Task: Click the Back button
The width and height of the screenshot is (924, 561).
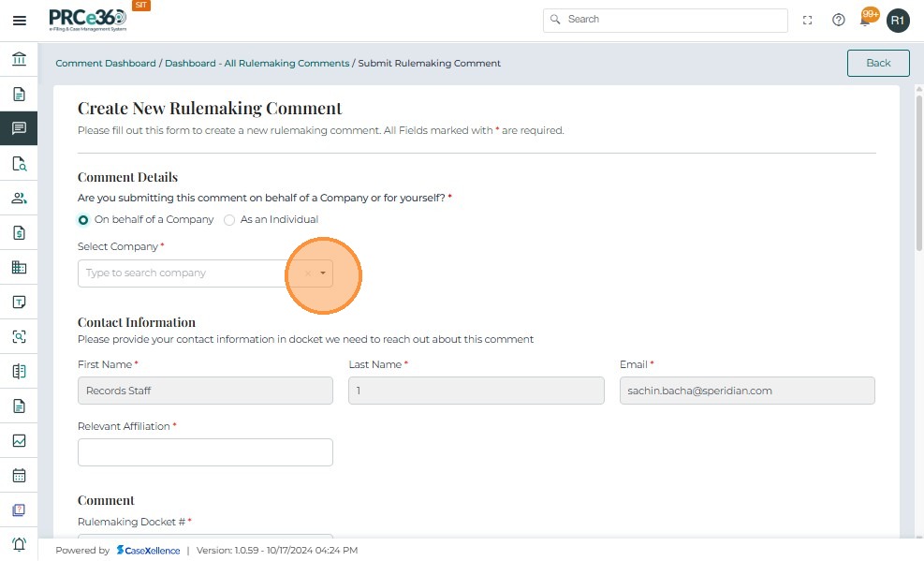Action: [x=877, y=63]
